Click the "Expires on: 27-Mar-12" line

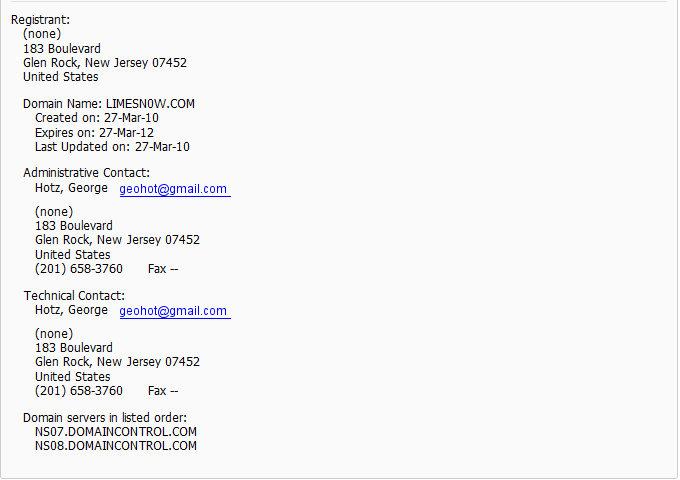94,132
